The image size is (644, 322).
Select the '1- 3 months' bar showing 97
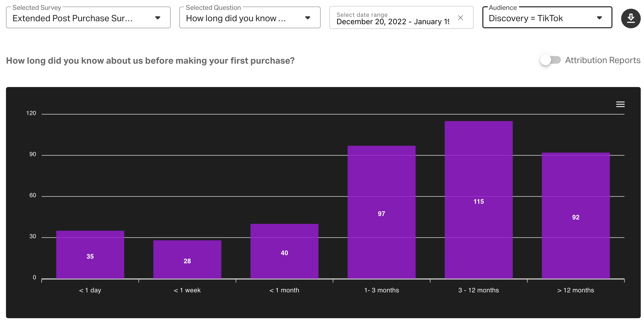382,212
